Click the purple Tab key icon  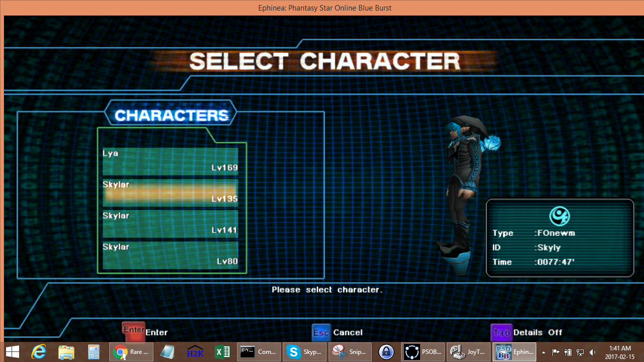(x=501, y=332)
